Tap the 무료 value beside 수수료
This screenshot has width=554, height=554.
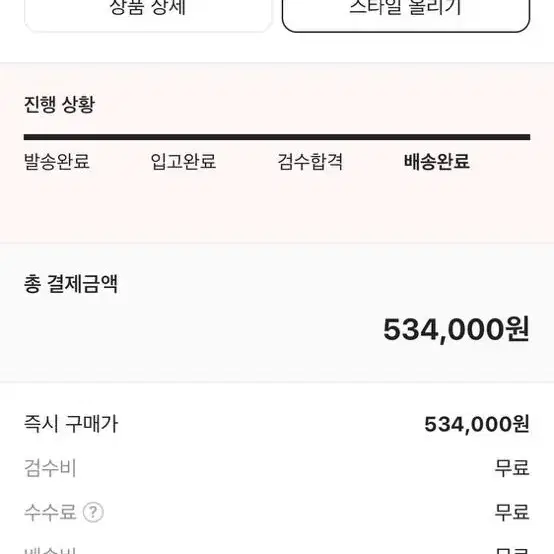[x=512, y=512]
